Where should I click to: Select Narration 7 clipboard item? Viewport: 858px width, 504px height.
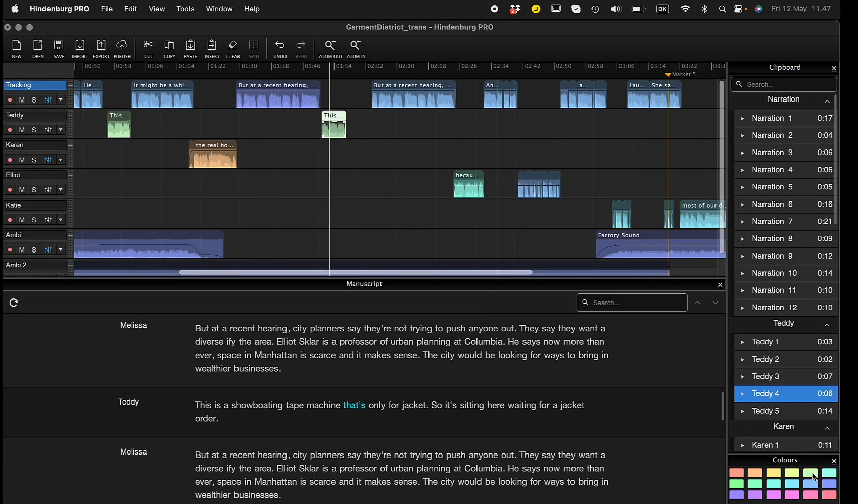[786, 221]
